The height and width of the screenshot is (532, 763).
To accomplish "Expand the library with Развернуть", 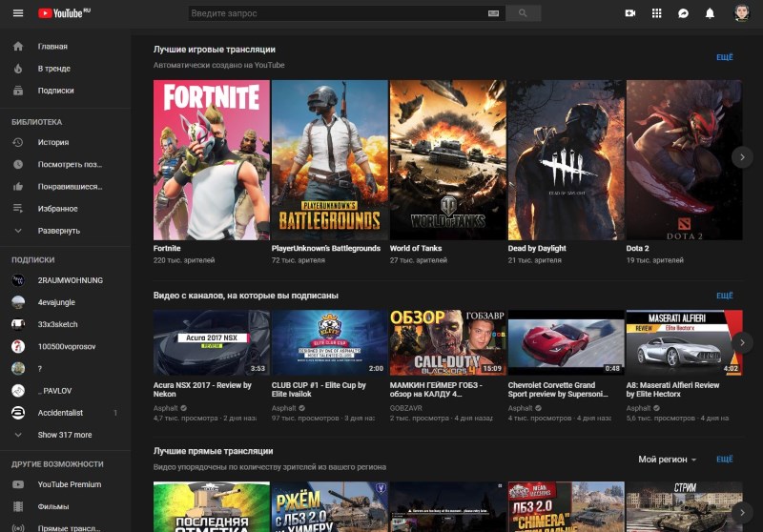I will click(58, 231).
